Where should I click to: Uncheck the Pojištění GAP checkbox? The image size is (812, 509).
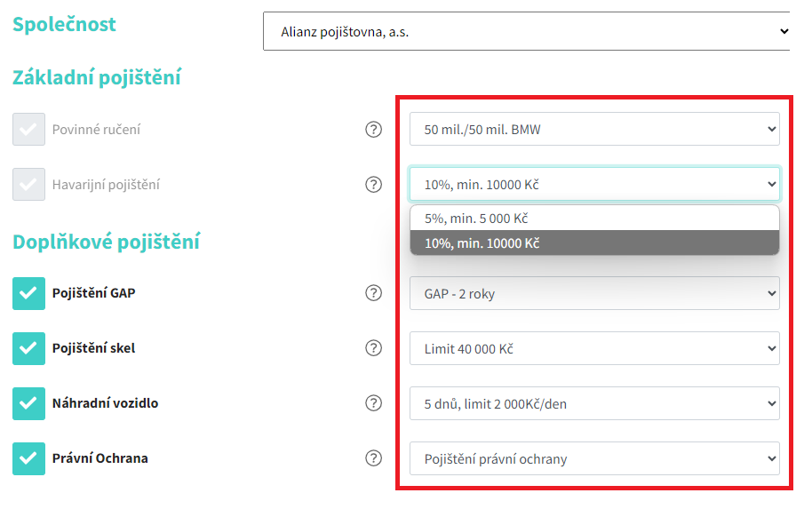click(28, 293)
